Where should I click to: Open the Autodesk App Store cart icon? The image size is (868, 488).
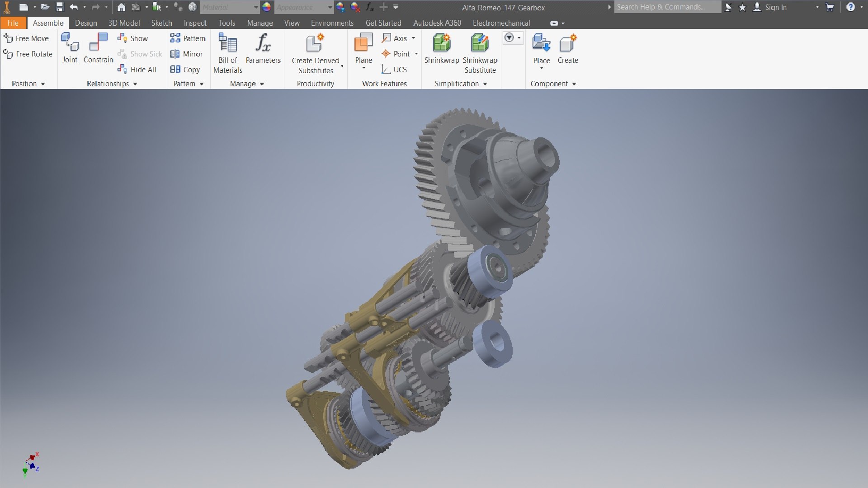tap(830, 7)
